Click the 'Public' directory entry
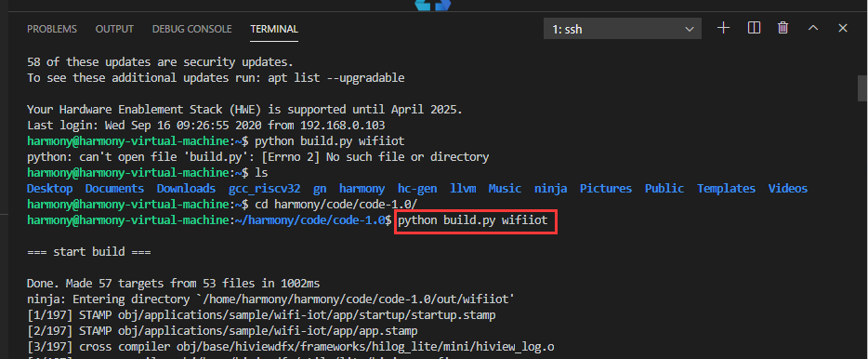This screenshot has height=359, width=868. coord(664,189)
